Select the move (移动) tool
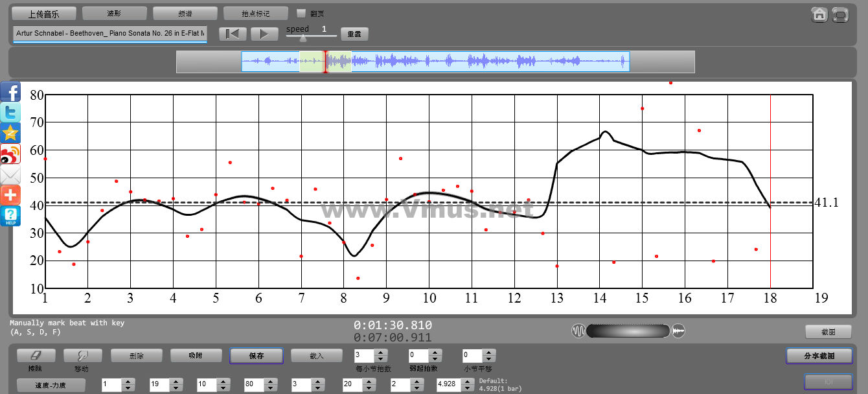The image size is (868, 394). [x=82, y=356]
